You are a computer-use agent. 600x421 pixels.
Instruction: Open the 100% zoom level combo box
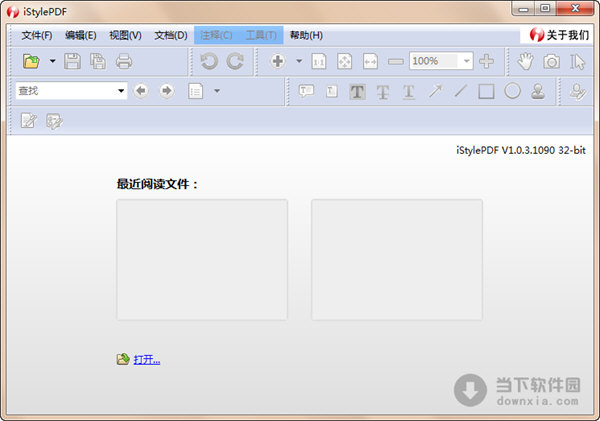441,61
